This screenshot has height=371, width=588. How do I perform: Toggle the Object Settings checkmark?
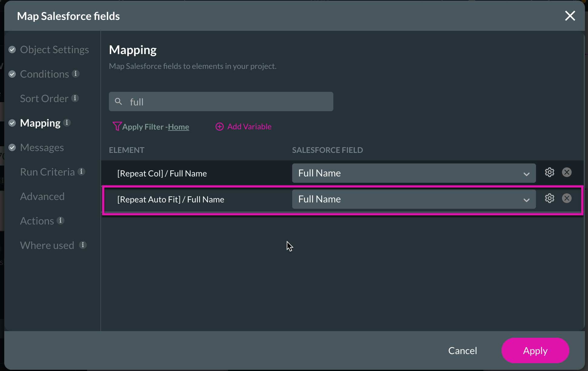13,49
